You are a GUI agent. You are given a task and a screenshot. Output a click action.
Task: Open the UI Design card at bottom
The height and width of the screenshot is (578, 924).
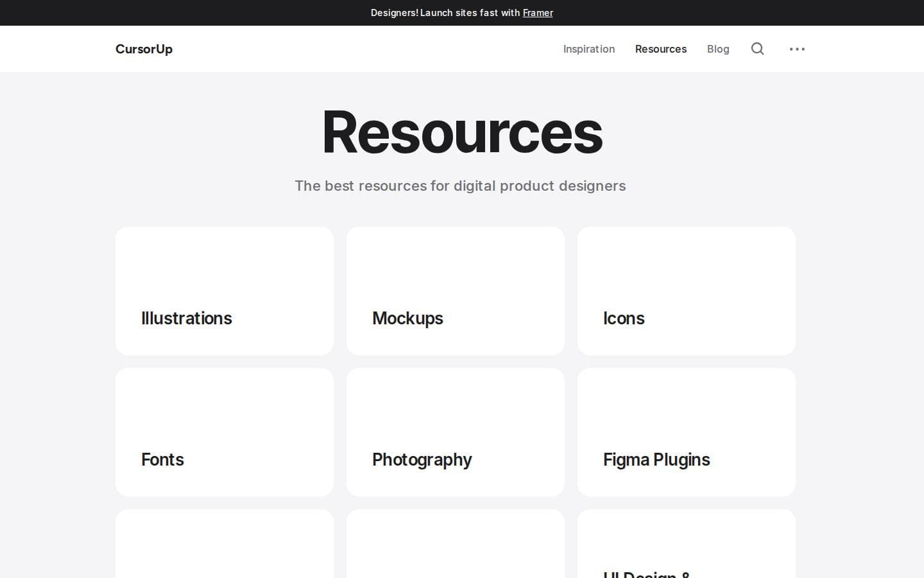[687, 544]
